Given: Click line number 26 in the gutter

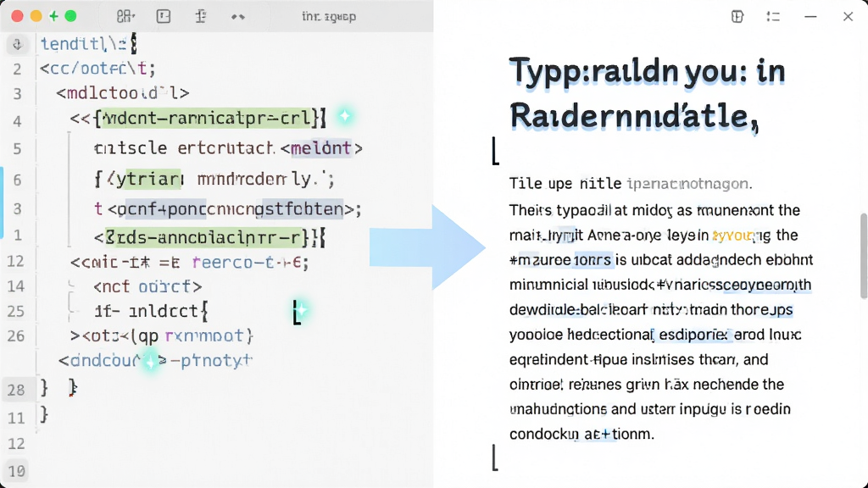Looking at the screenshot, I should click(16, 335).
